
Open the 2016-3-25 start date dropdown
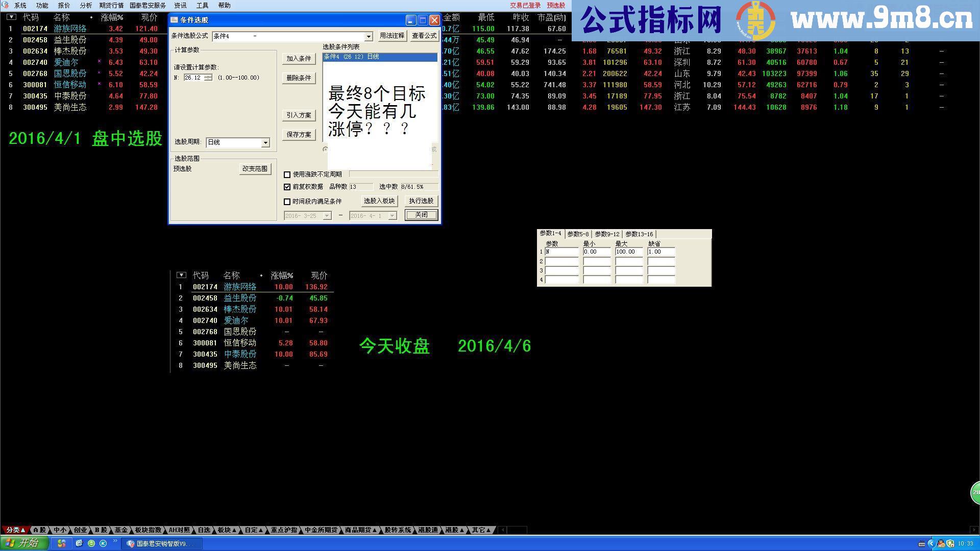[x=327, y=216]
